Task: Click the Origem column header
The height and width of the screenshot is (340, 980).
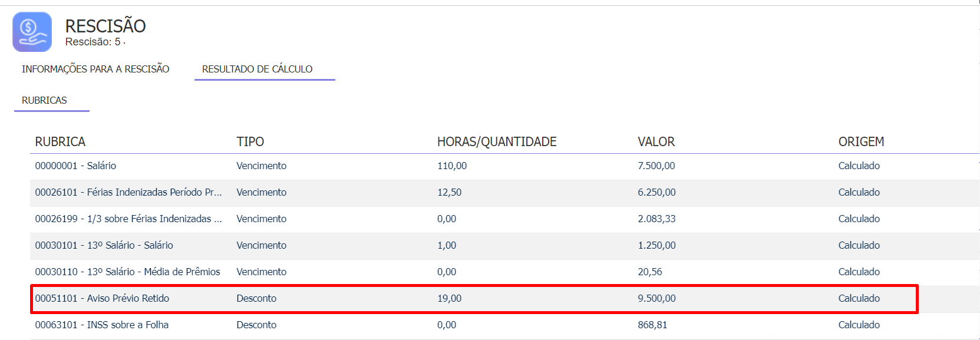Action: [x=861, y=141]
